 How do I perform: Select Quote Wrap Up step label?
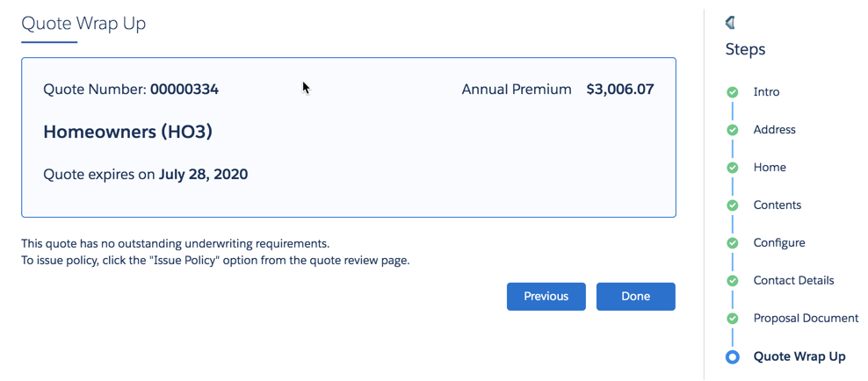coord(799,356)
